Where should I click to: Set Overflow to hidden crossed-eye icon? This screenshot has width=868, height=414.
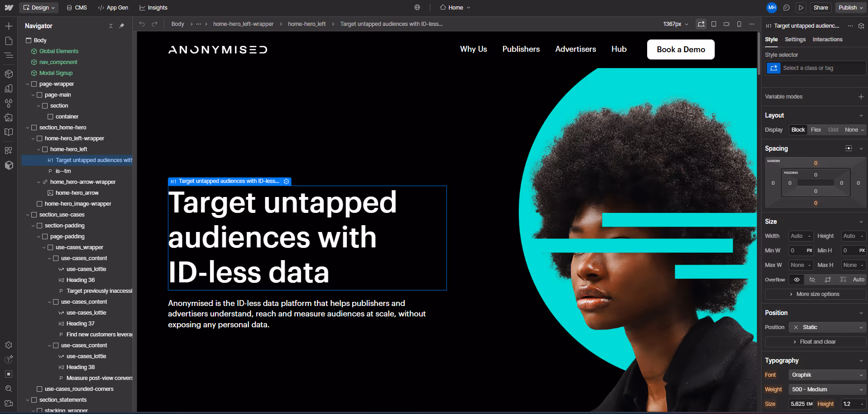click(x=812, y=280)
